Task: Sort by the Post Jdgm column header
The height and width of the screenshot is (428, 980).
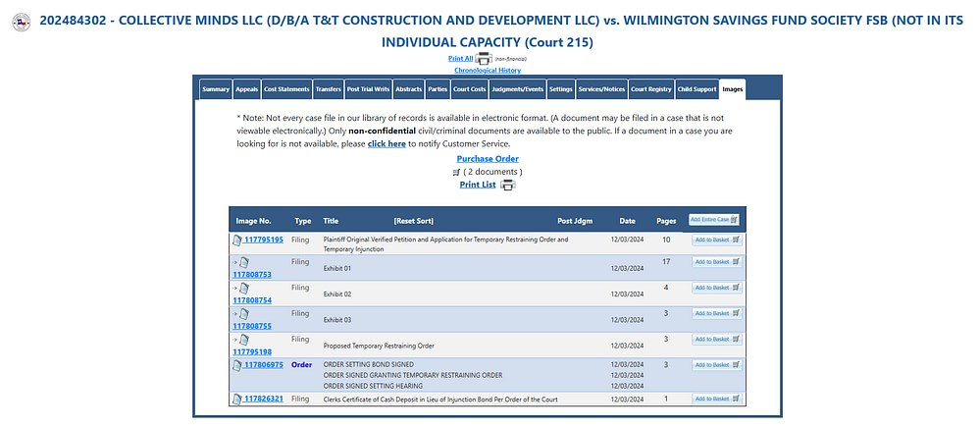Action: (x=575, y=221)
